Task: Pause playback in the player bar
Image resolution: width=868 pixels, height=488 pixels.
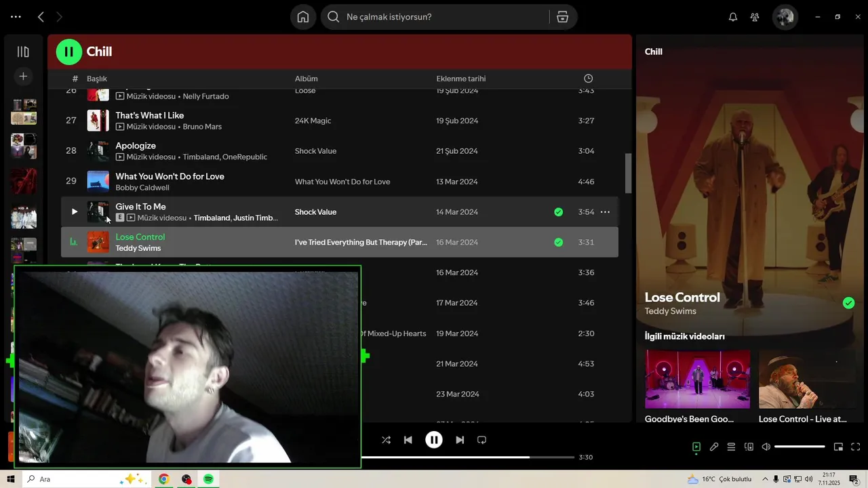Action: tap(434, 440)
